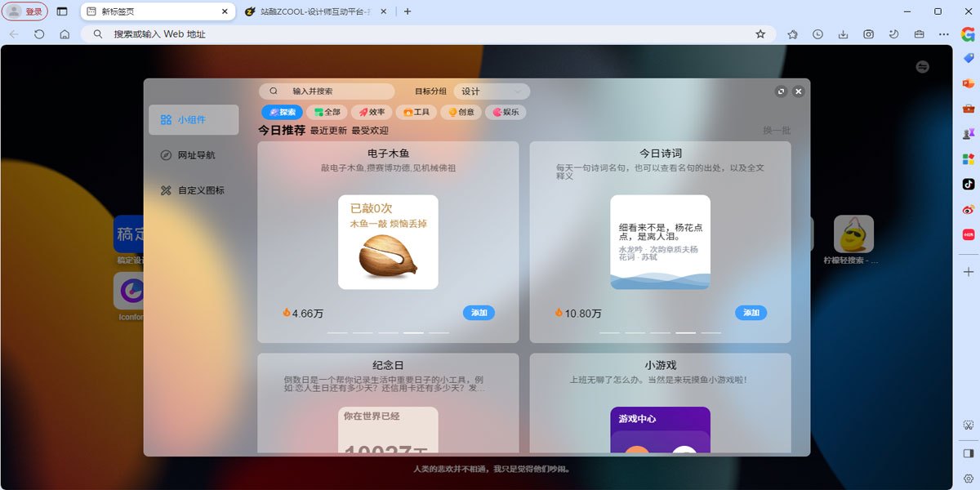
Task: Expand the 目标分组 设计 dropdown
Action: tap(490, 91)
